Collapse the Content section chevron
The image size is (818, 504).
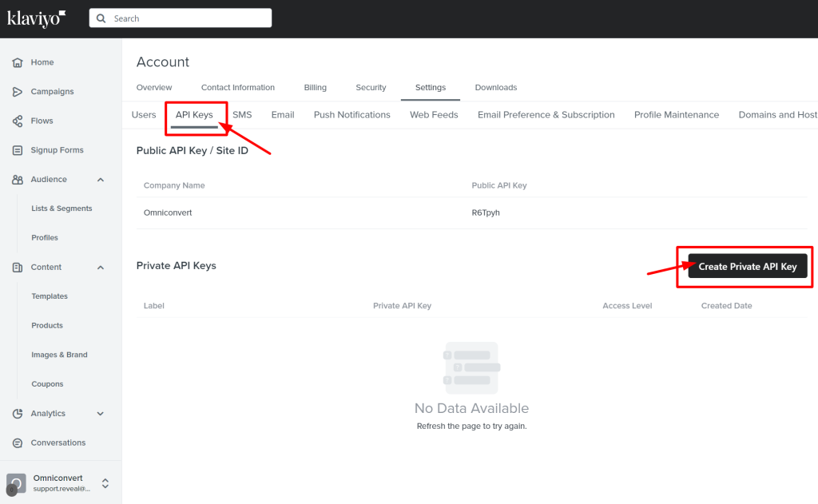pos(101,268)
